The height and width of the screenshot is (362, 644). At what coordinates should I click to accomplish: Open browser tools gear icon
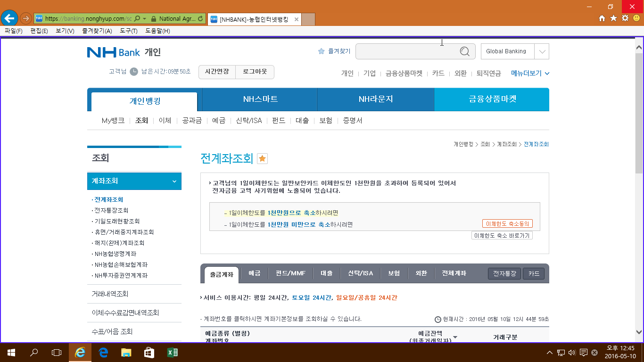[x=625, y=18]
